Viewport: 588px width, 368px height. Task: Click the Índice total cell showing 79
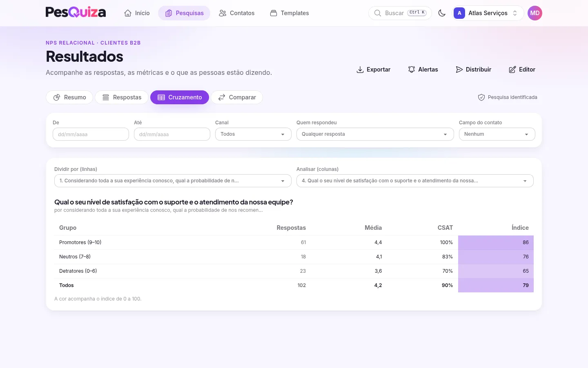[496, 285]
